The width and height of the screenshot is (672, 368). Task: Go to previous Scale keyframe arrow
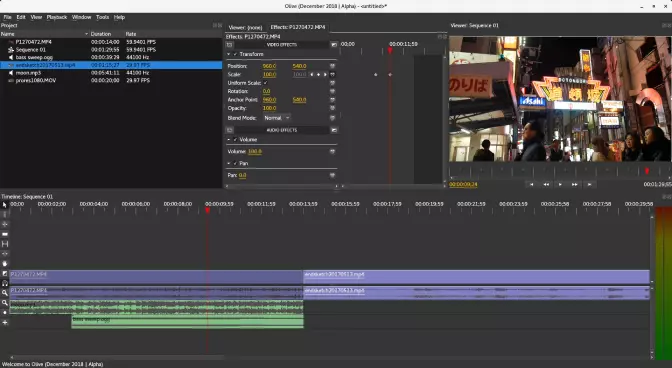point(312,75)
